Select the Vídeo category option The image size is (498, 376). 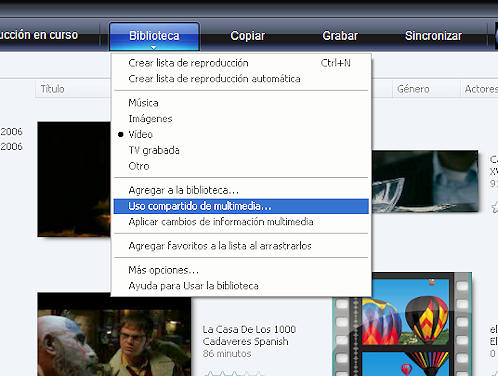(x=241, y=134)
